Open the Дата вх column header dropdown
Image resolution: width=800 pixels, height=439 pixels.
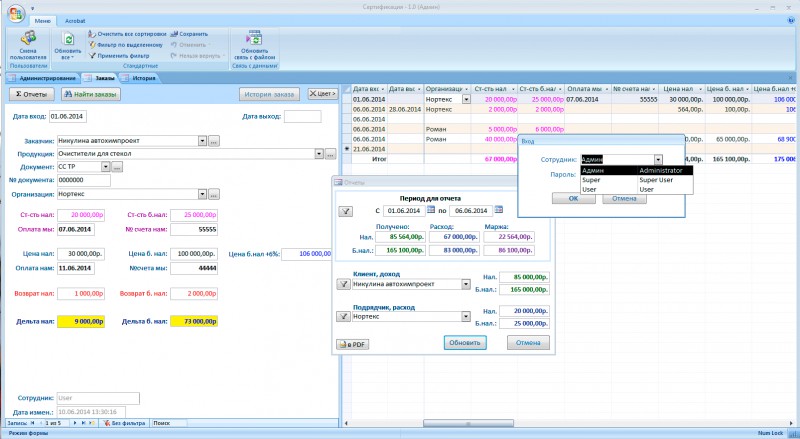[383, 89]
